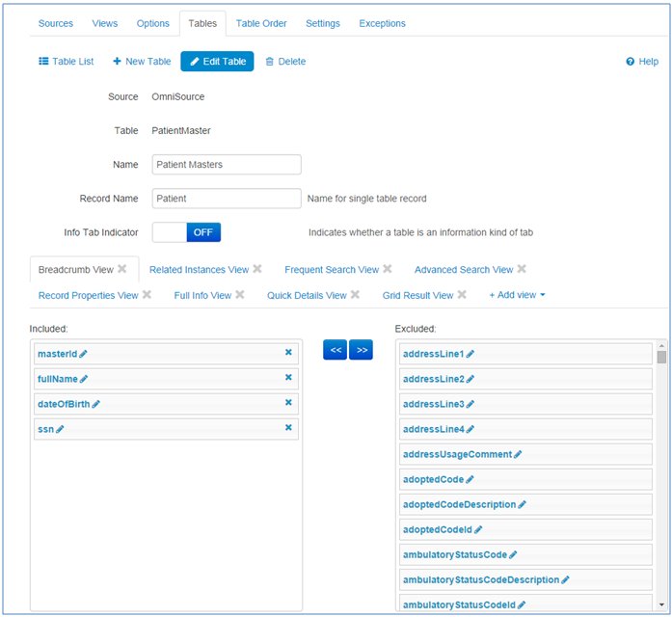
Task: Click the >> button to exclude fields
Action: (362, 351)
